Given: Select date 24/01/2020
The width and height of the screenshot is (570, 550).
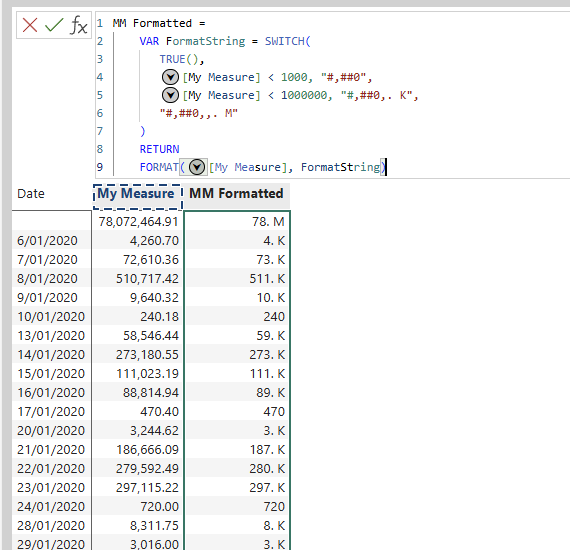Looking at the screenshot, I should [51, 506].
